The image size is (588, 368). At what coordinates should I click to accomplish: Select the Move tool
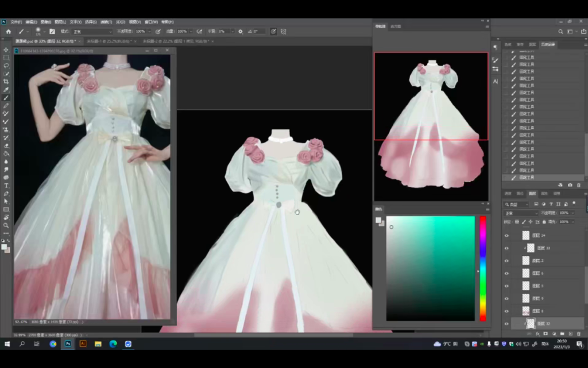click(6, 50)
